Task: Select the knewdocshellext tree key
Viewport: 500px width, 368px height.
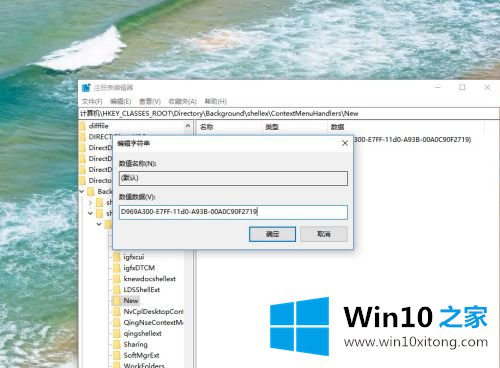Action: [x=149, y=279]
